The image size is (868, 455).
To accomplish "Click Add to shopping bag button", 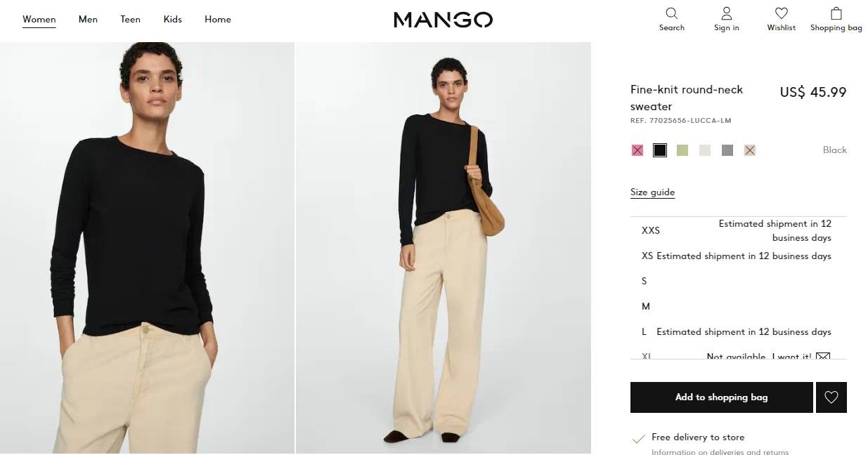I will [722, 397].
